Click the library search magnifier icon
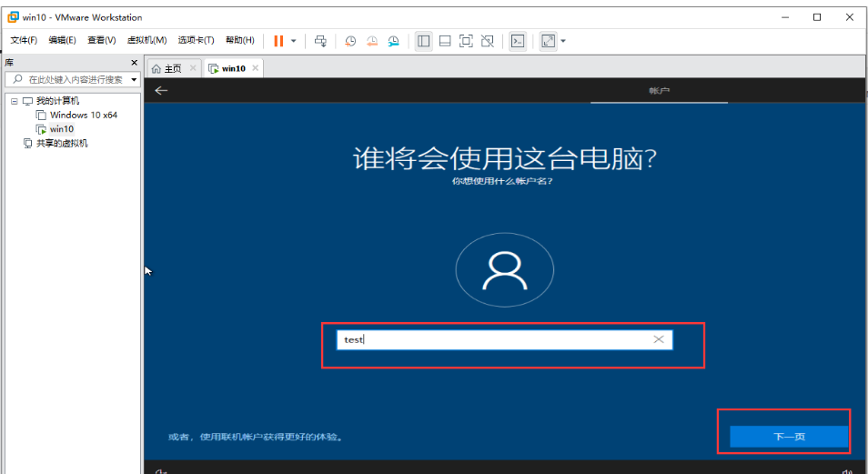 (x=17, y=79)
